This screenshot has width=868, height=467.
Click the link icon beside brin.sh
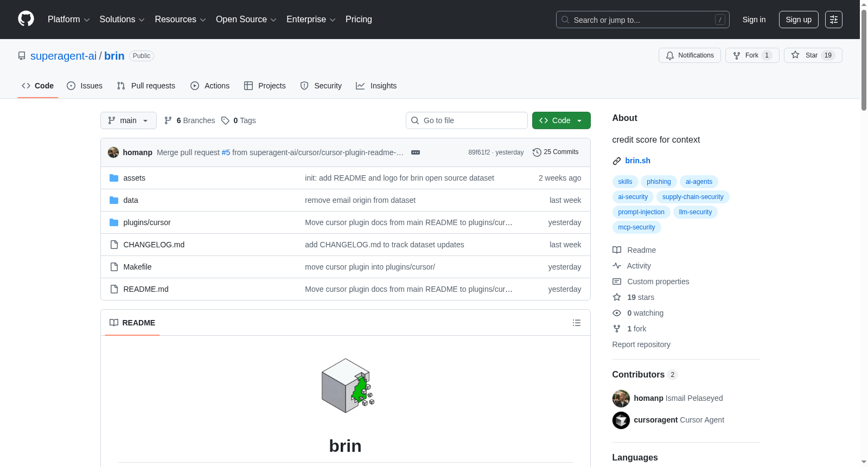point(617,161)
